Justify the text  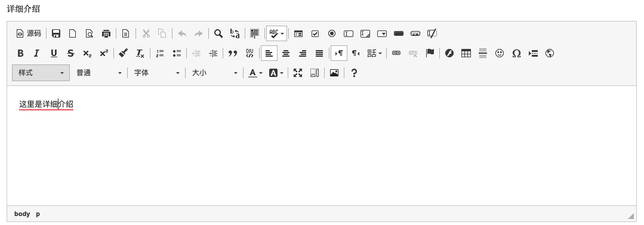point(319,53)
